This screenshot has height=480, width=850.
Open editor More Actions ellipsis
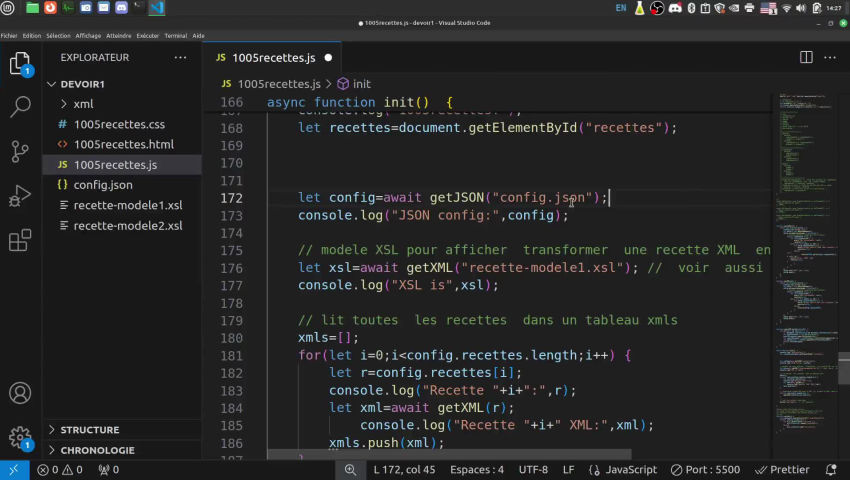coord(829,58)
